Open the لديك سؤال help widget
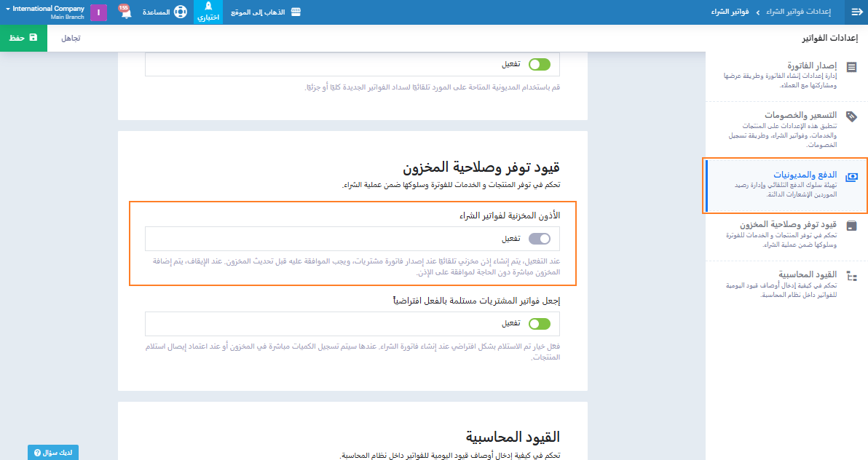The image size is (868, 460). [53, 452]
